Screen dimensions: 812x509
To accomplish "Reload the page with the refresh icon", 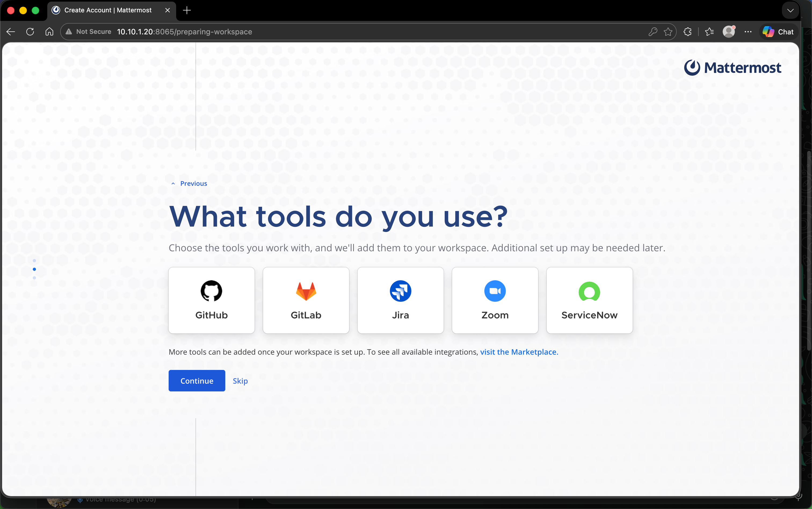I will click(30, 32).
